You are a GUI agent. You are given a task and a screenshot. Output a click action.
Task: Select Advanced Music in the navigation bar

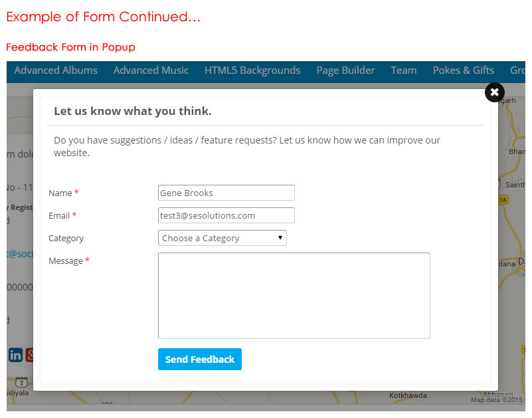[x=151, y=70]
